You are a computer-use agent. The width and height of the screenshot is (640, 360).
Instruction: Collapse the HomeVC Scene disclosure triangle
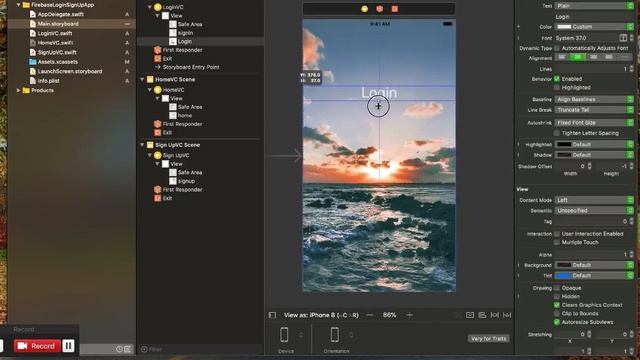click(142, 79)
